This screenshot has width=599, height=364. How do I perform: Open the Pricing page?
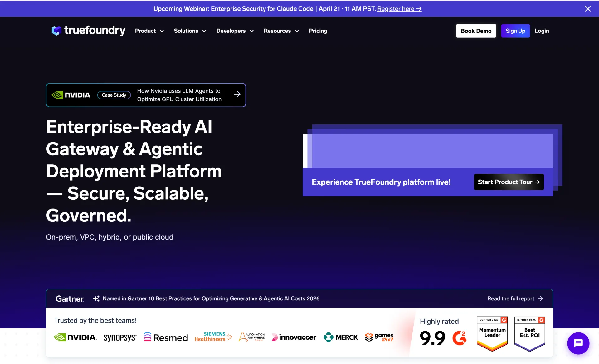coord(318,31)
